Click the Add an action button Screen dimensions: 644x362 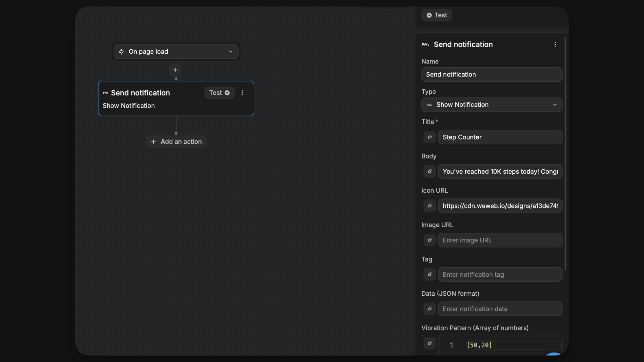click(x=176, y=141)
